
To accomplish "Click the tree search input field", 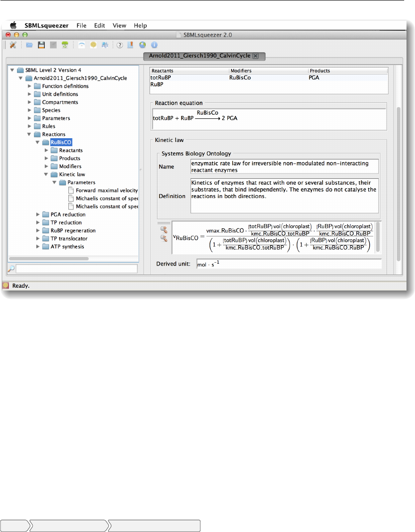I will [77, 269].
